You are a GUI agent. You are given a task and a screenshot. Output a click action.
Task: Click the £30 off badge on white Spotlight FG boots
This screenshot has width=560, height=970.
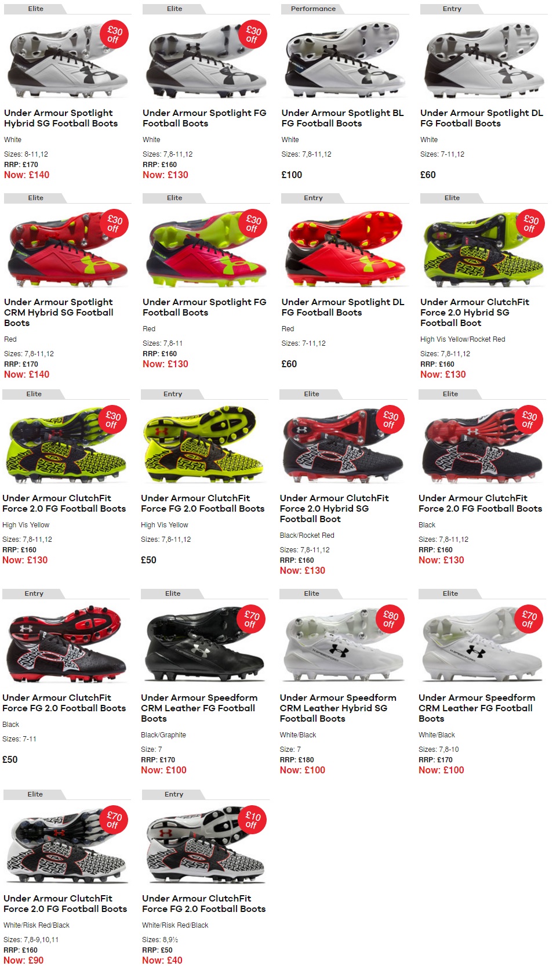(253, 35)
